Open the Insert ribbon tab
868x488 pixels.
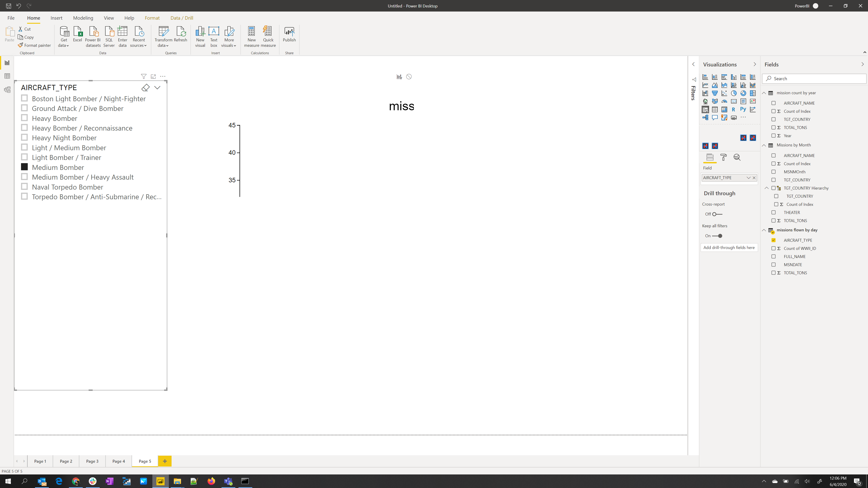(x=56, y=18)
